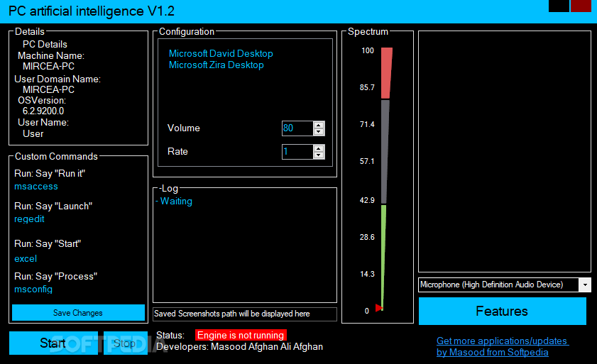This screenshot has width=597, height=364.
Task: Increase Rate with up spinner arrow
Action: pos(319,148)
